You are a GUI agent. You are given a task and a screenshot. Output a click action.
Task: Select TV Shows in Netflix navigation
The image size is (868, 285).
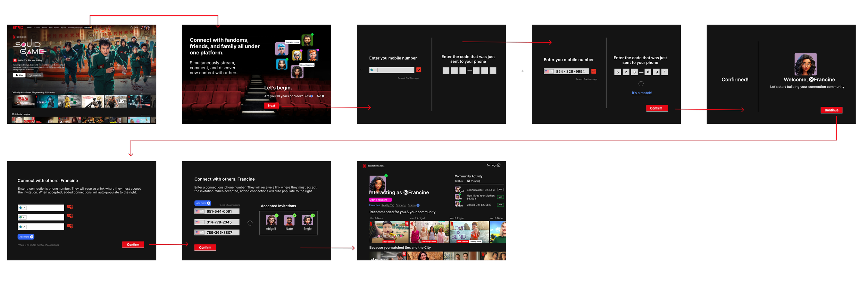37,27
